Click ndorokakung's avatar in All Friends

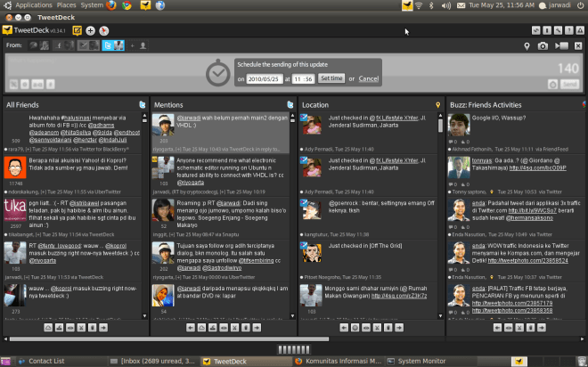15,167
